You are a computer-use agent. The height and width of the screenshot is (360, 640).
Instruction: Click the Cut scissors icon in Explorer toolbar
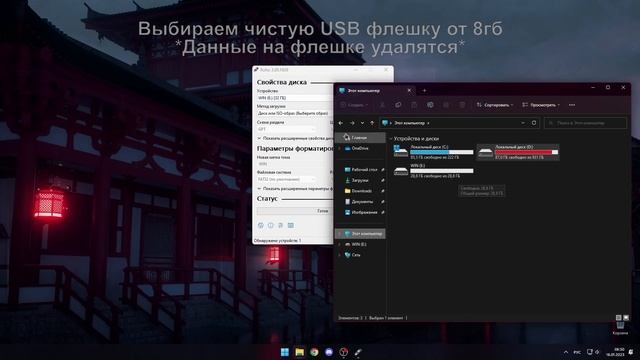tap(382, 105)
